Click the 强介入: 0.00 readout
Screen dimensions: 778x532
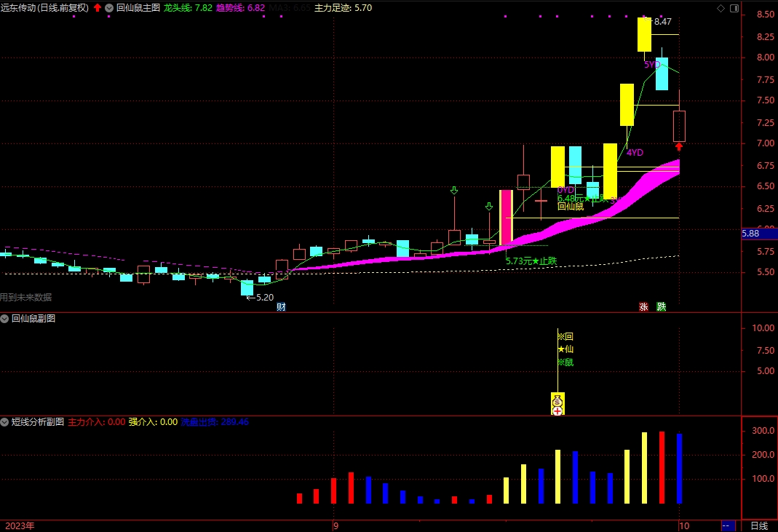tap(154, 422)
